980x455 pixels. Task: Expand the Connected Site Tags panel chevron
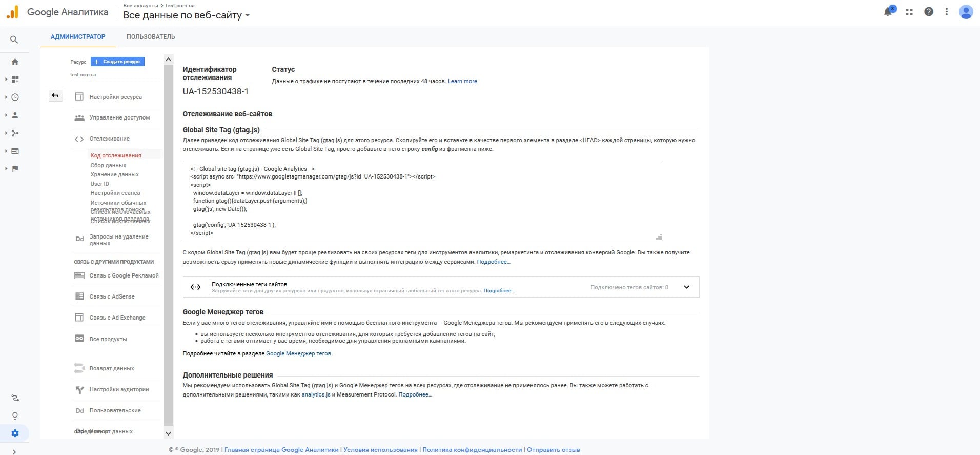point(686,287)
